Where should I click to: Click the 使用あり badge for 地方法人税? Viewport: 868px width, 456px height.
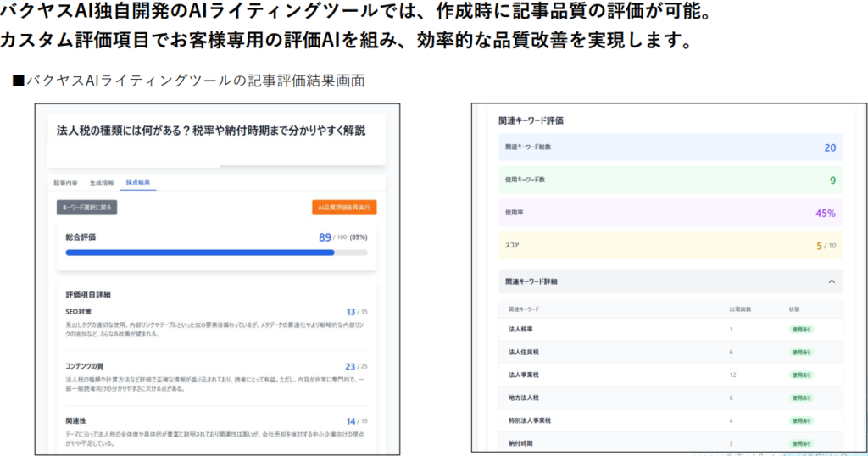pyautogui.click(x=800, y=398)
